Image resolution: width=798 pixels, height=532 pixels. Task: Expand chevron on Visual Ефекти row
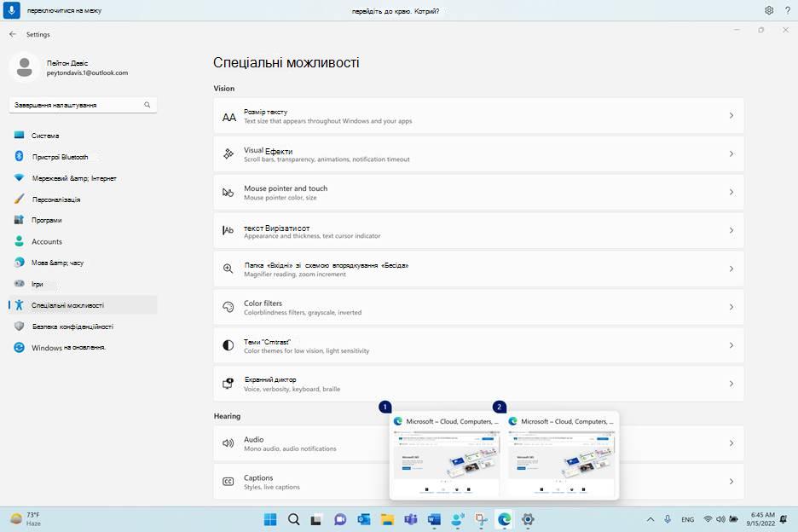[x=731, y=153]
